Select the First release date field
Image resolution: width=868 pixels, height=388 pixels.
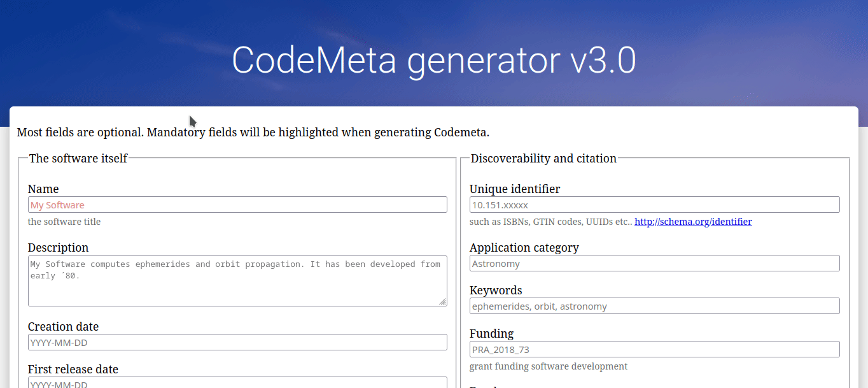[237, 384]
